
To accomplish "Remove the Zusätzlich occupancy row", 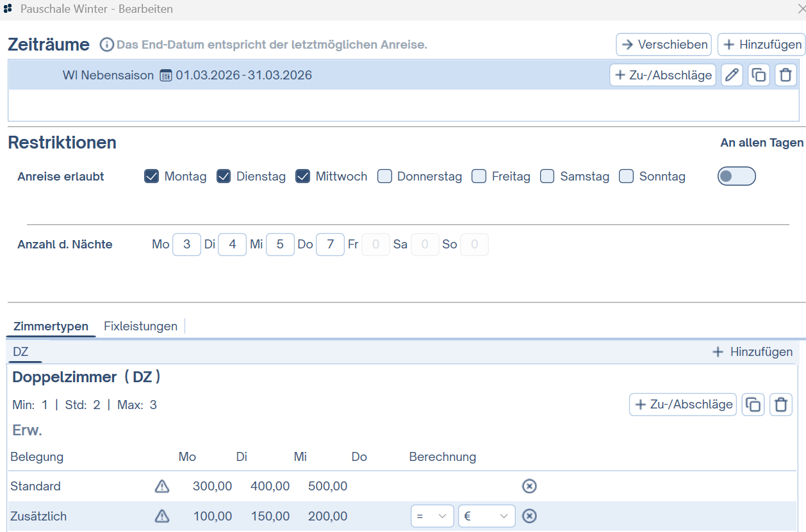I will click(x=529, y=516).
